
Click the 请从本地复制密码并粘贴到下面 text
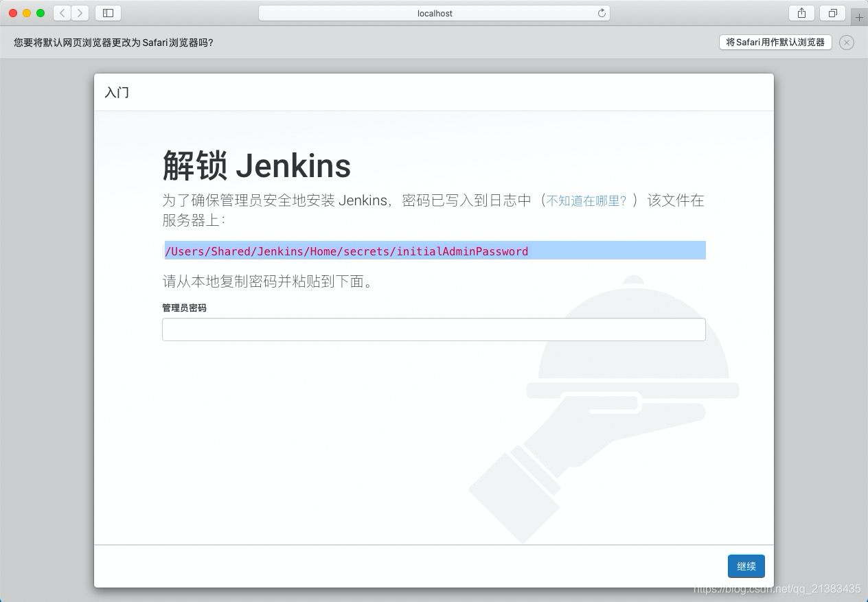coord(267,281)
